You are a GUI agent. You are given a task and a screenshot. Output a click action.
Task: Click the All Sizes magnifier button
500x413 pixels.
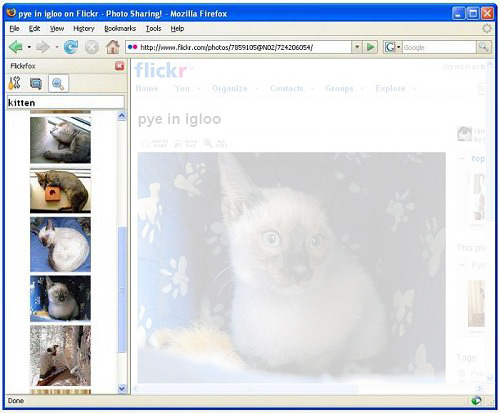pyautogui.click(x=216, y=143)
